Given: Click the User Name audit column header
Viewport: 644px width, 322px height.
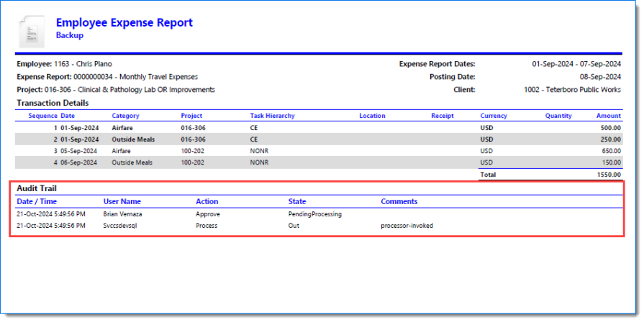Looking at the screenshot, I should pos(122,202).
